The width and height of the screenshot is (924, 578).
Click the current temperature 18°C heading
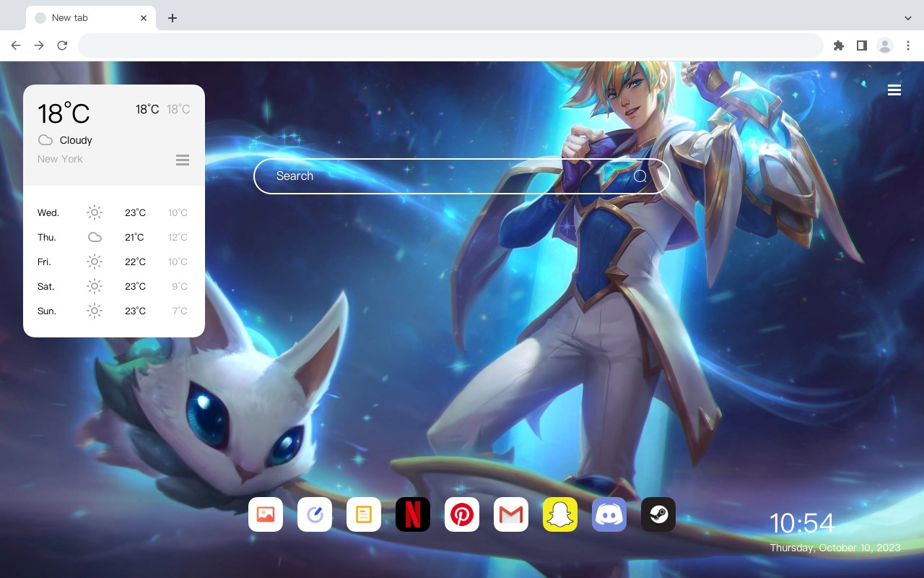coord(64,113)
